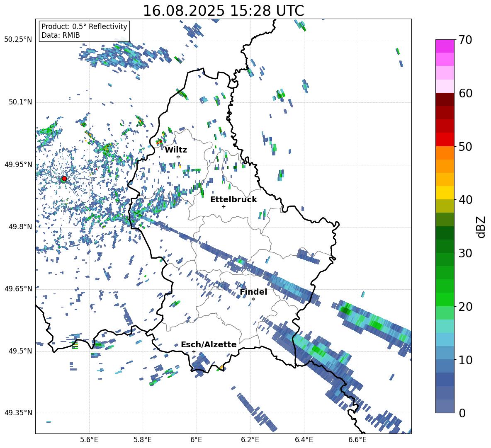The width and height of the screenshot is (491, 448).
Task: Click the 20 dBZ colorbar tick label
Action: [x=465, y=306]
